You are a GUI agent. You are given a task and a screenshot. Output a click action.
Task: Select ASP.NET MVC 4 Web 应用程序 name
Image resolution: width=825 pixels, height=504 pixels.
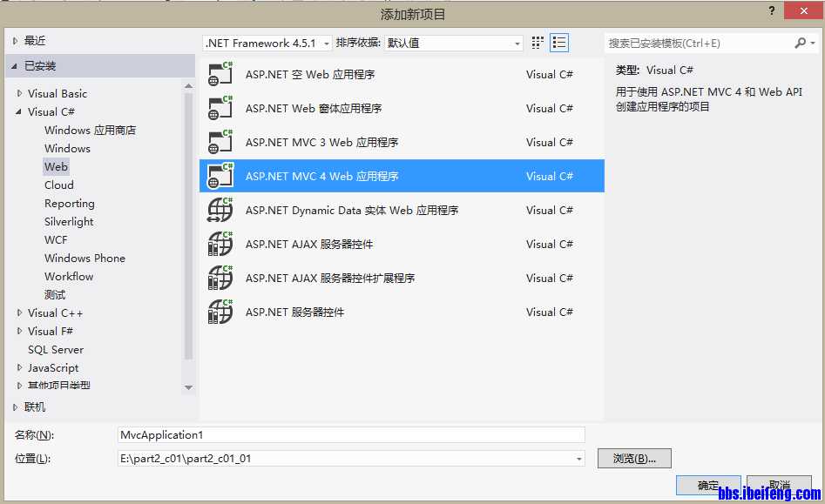point(322,176)
